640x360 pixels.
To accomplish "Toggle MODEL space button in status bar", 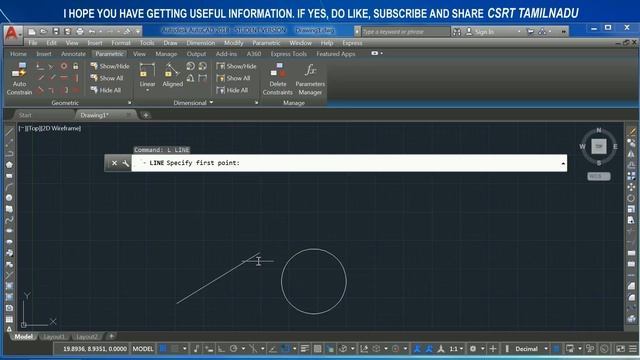I will click(x=143, y=349).
